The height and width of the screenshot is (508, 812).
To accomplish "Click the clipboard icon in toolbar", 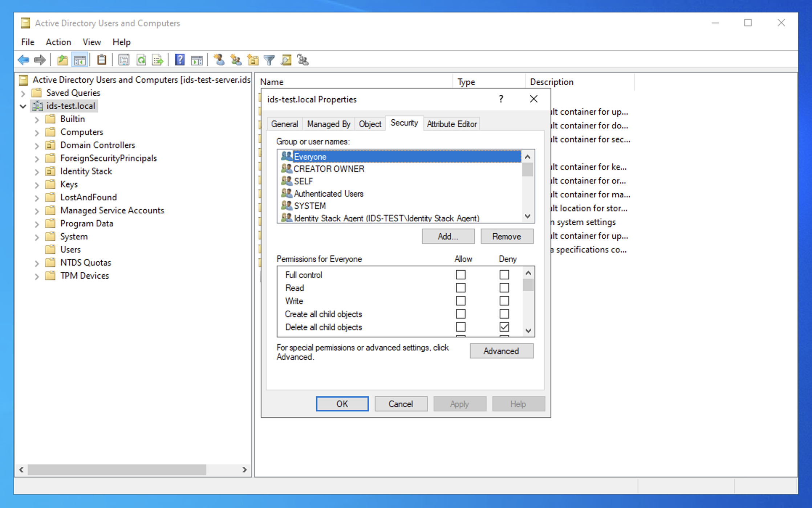I will (x=102, y=60).
